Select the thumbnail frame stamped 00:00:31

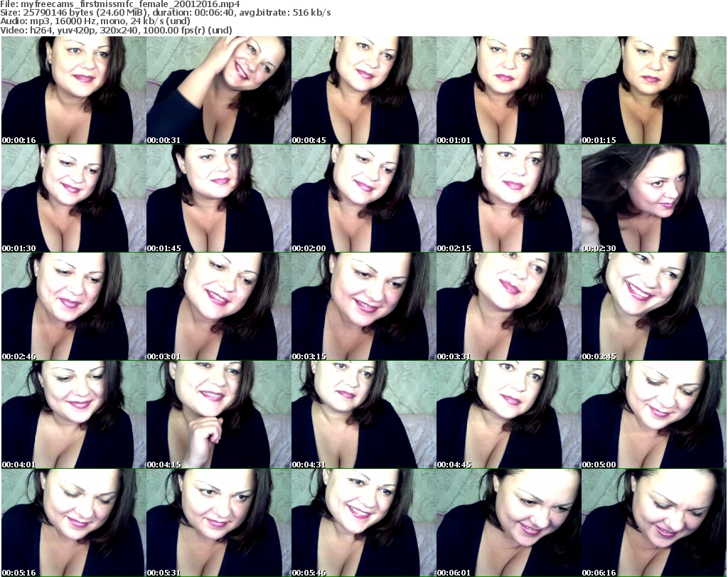pyautogui.click(x=219, y=90)
